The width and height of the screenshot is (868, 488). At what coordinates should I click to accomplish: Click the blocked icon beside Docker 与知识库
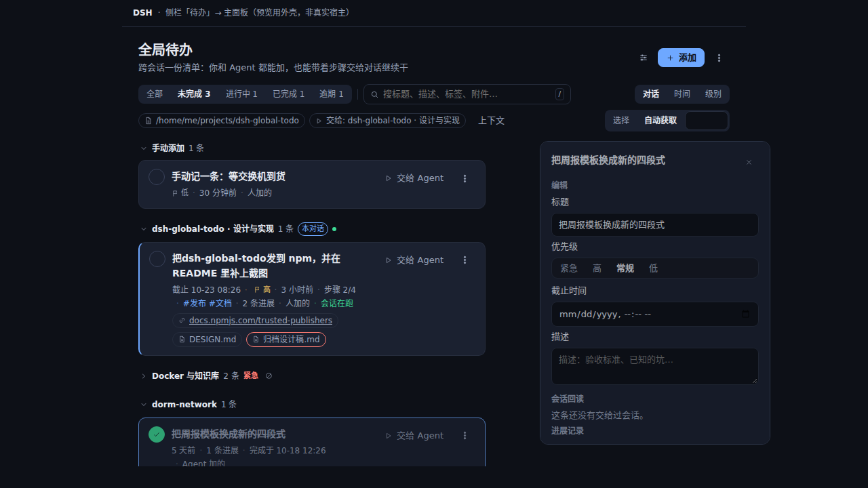[x=269, y=375]
